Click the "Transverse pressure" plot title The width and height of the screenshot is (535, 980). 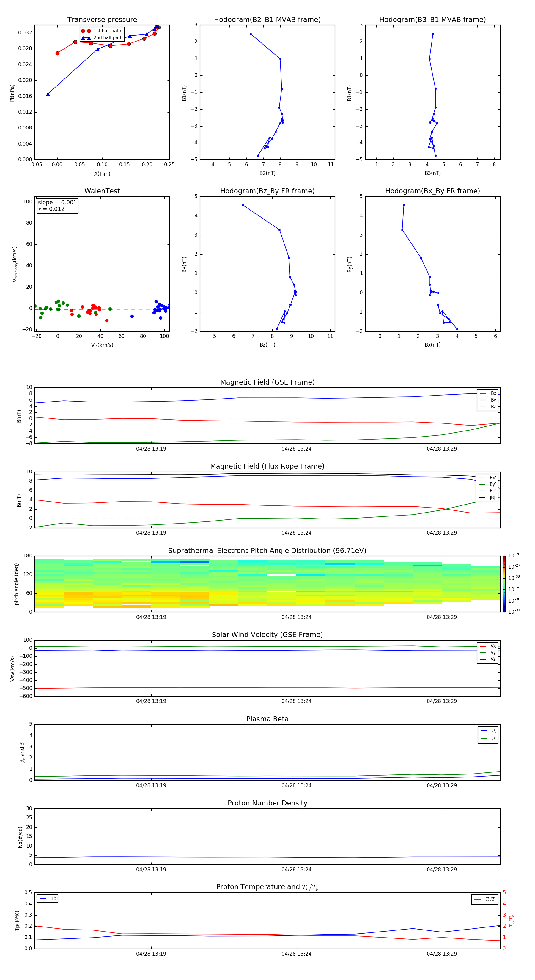(102, 20)
